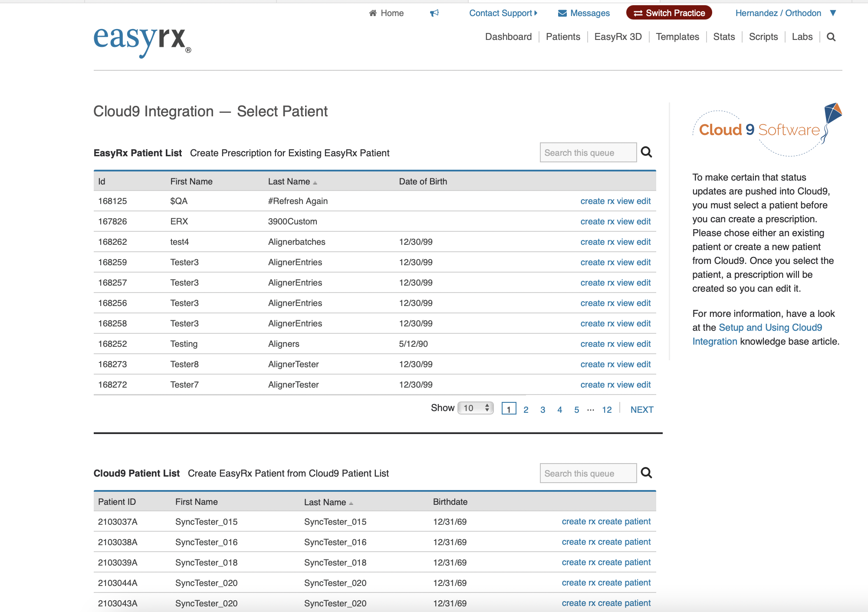Viewport: 868px width, 612px height.
Task: Click Birthdate column header
Action: 450,502
